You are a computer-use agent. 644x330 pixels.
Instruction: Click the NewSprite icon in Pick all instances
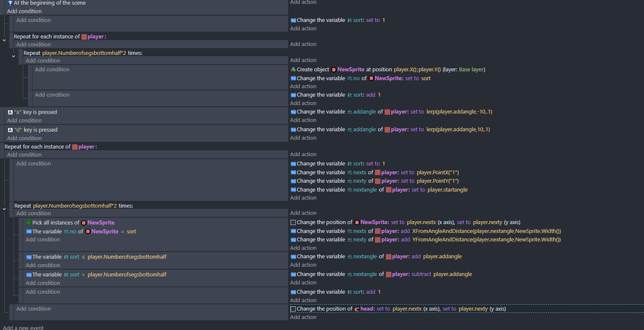pos(84,223)
